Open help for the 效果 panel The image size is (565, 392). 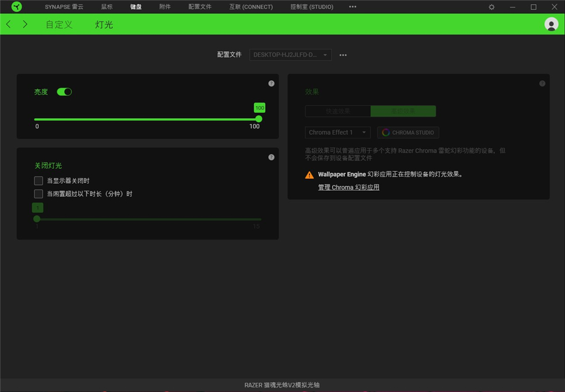tap(542, 84)
